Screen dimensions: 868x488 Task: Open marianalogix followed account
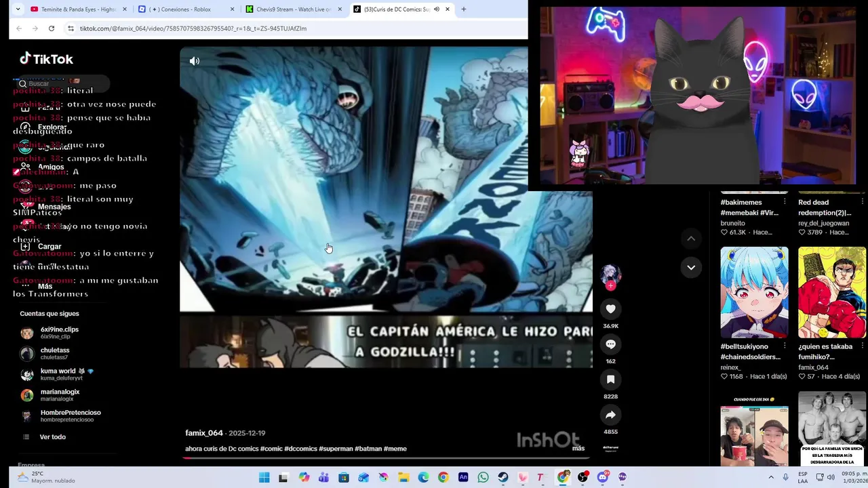tap(51, 395)
